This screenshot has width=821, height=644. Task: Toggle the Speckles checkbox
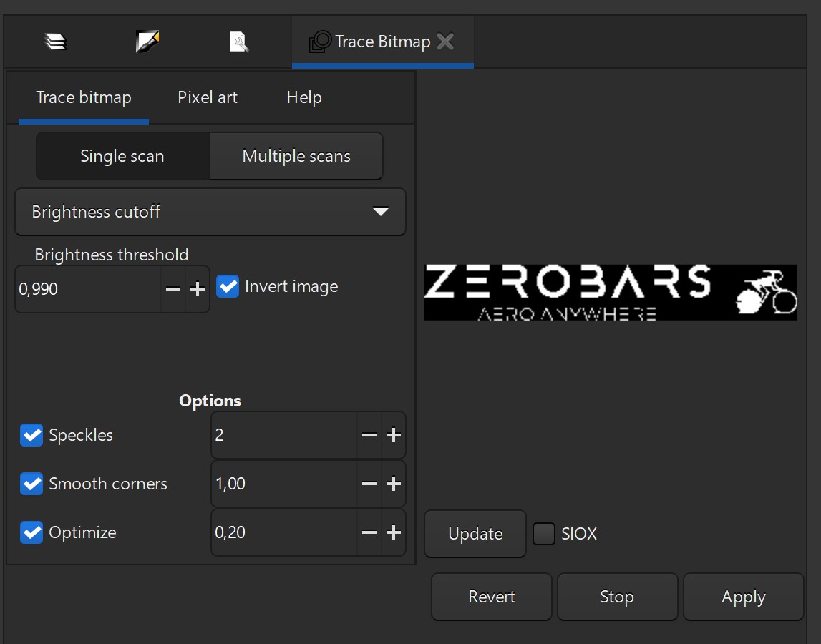tap(31, 435)
